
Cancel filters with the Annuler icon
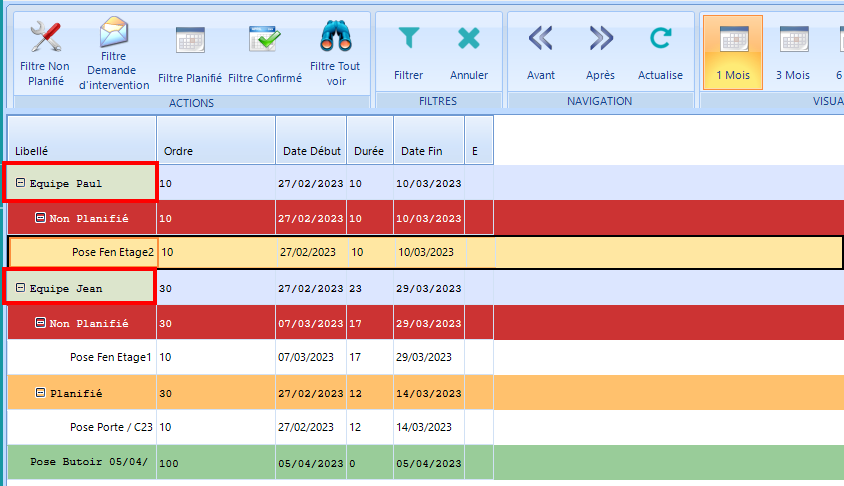click(x=469, y=39)
